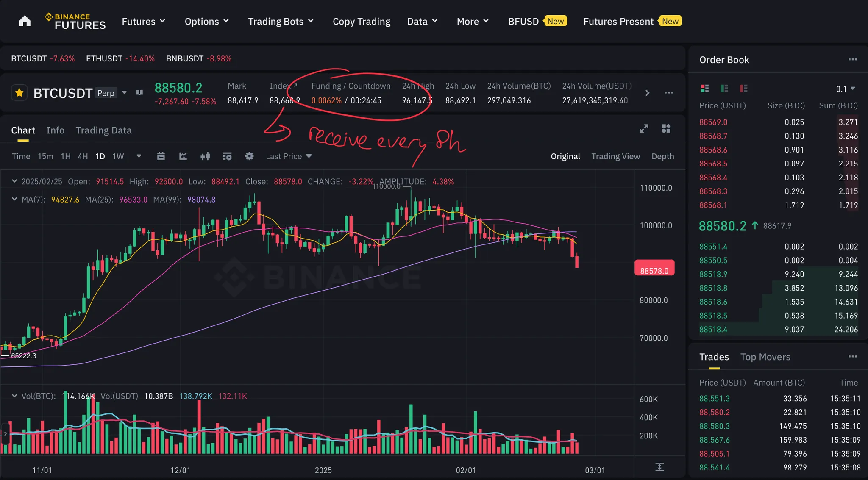The height and width of the screenshot is (480, 868).
Task: Show only buy orders in Order Book
Action: tap(724, 89)
